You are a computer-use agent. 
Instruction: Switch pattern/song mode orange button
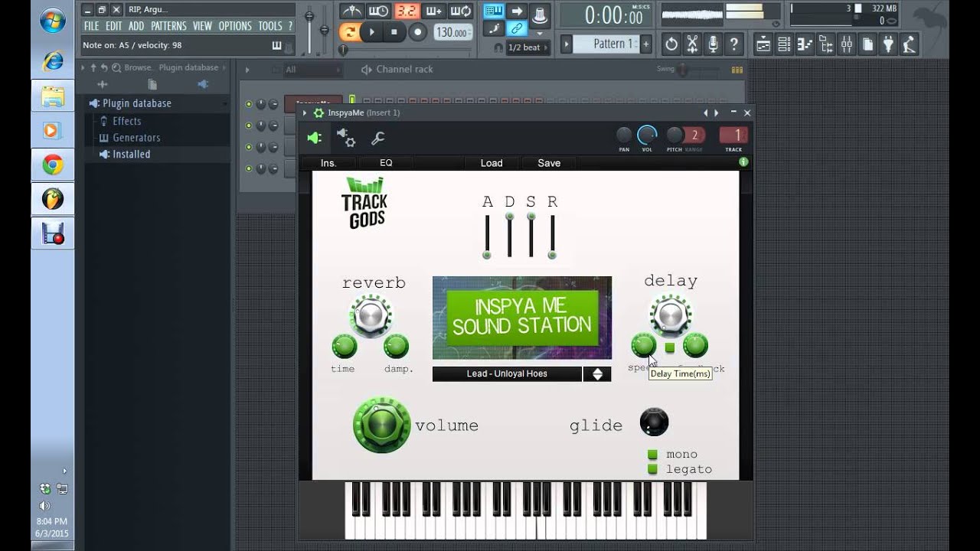click(x=349, y=32)
